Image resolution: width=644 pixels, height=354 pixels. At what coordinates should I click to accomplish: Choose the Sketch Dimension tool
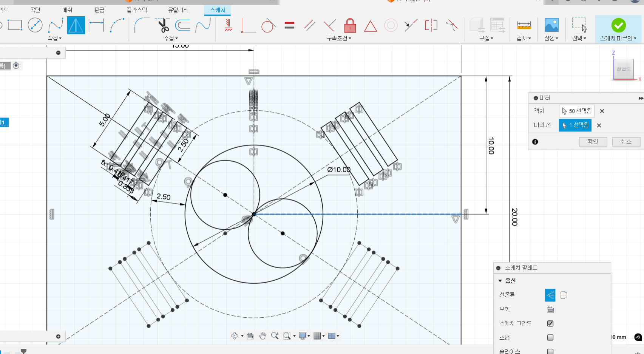pyautogui.click(x=96, y=25)
